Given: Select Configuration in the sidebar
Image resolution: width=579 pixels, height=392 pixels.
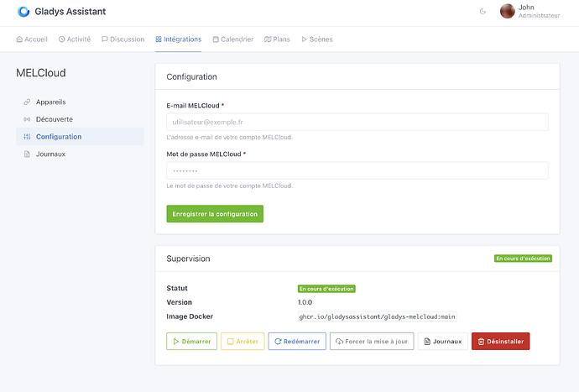Looking at the screenshot, I should 80,137.
